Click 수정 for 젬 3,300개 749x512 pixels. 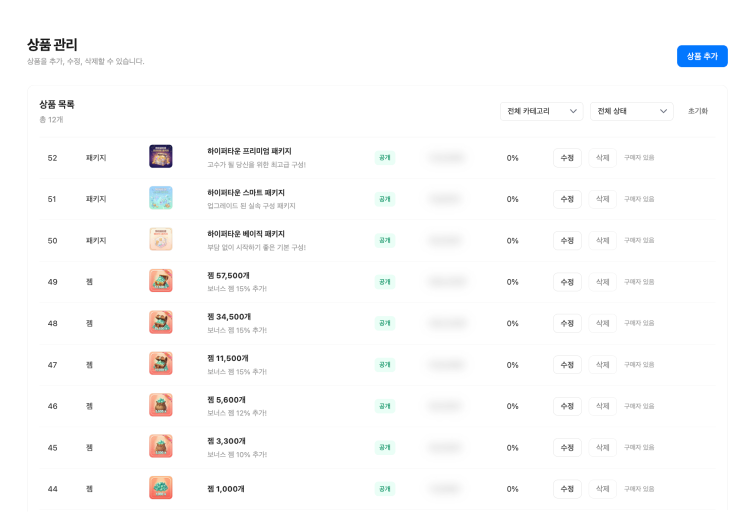coord(567,448)
